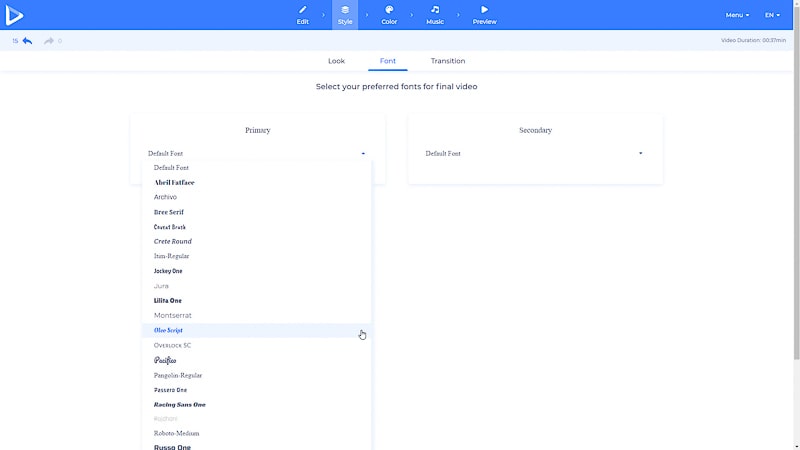The width and height of the screenshot is (800, 450).
Task: Open the EN language dropdown
Action: coord(772,15)
